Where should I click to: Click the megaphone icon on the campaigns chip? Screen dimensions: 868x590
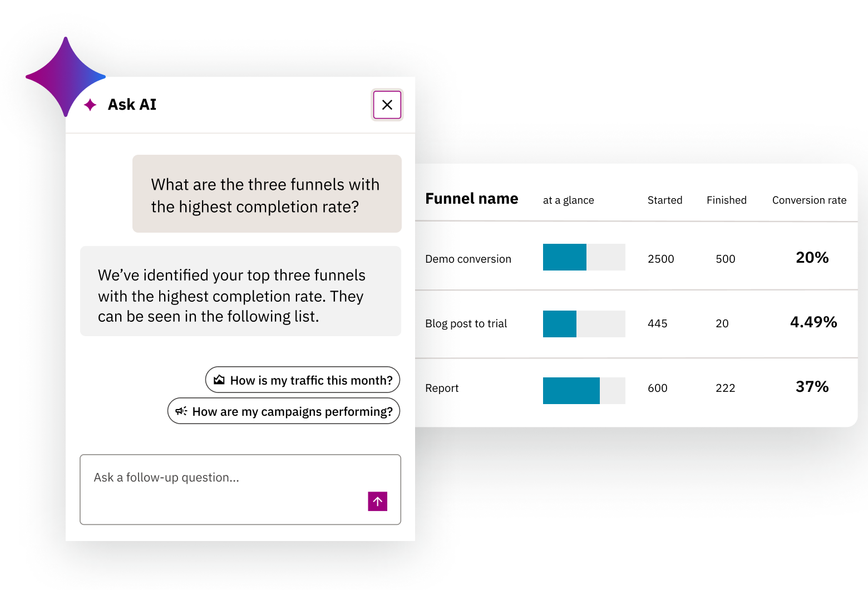pyautogui.click(x=181, y=411)
